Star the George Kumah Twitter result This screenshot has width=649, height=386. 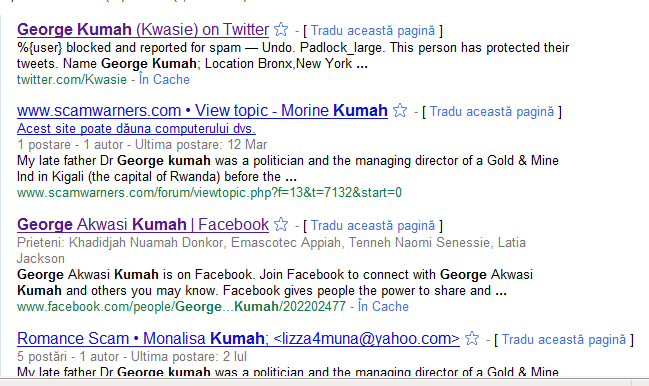pyautogui.click(x=281, y=29)
